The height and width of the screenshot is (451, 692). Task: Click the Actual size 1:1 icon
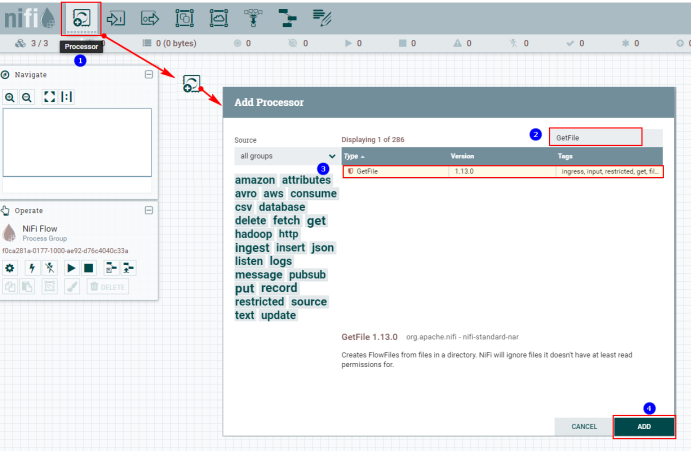coord(67,97)
